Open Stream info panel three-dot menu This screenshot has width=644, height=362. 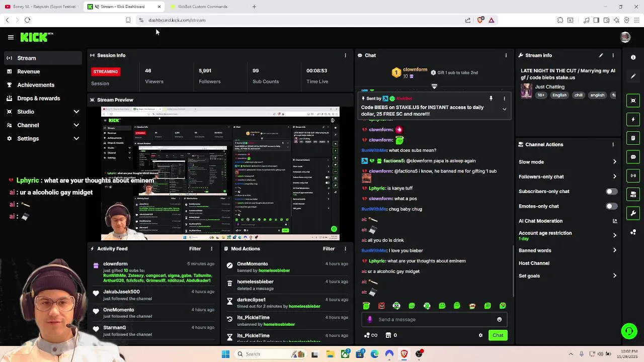[x=613, y=55]
